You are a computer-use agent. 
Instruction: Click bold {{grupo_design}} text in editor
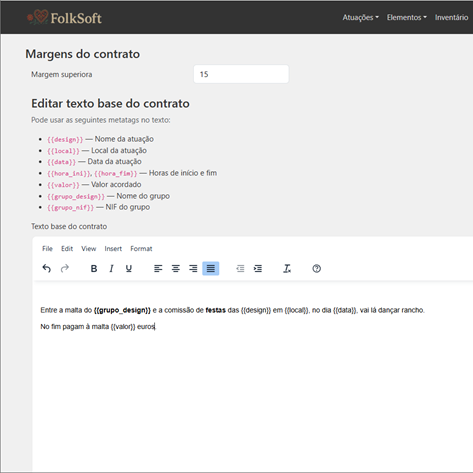[122, 310]
